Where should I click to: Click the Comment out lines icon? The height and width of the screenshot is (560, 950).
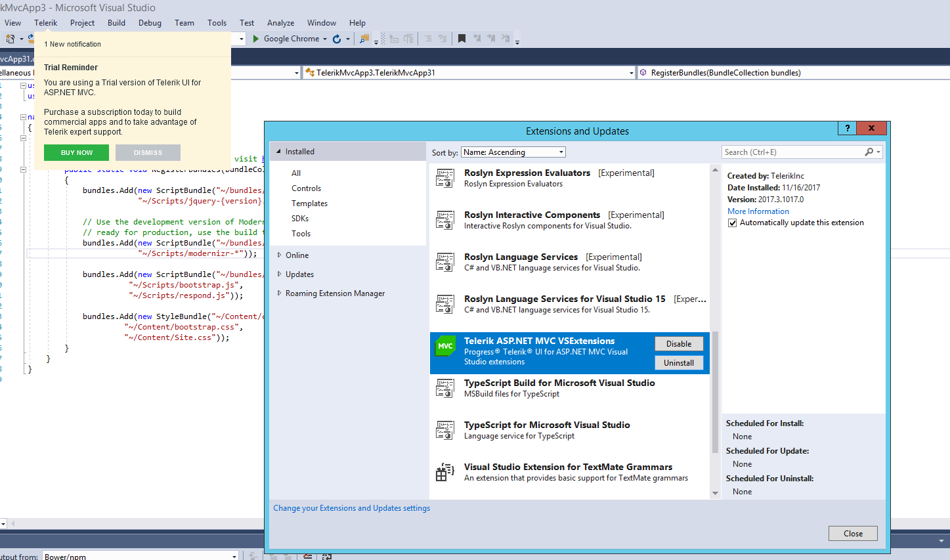click(x=427, y=39)
